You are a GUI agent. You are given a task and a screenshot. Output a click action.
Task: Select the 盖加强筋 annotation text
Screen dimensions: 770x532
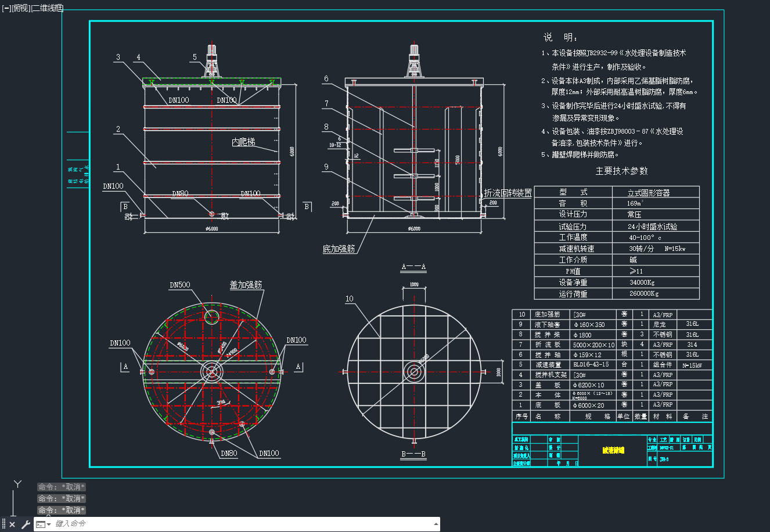(246, 285)
